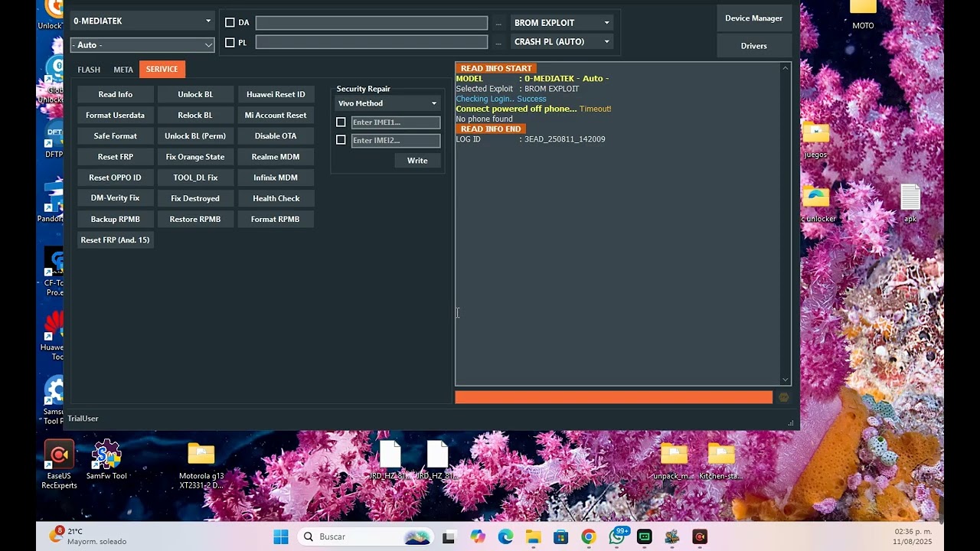Viewport: 980px width, 551px height.
Task: Click the log scrollbar up arrow
Action: 786,69
